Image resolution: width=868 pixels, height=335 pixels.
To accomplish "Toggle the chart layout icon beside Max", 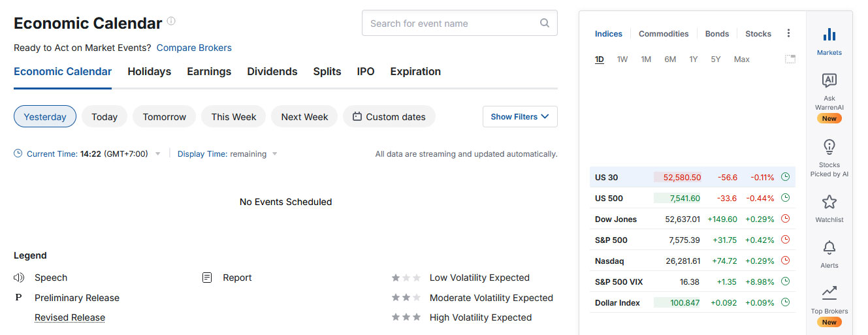I will click(x=790, y=59).
